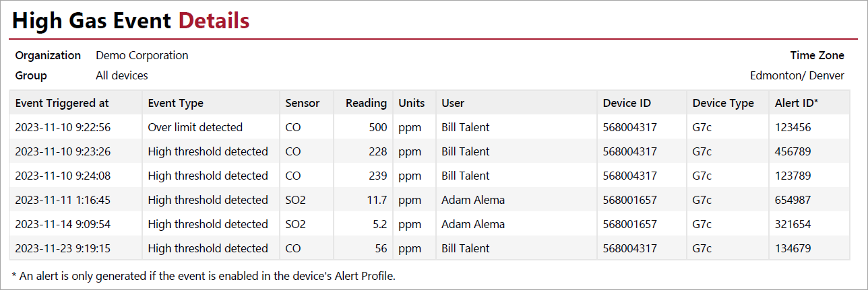868x290 pixels.
Task: Select Alert ID 123456
Action: [793, 127]
